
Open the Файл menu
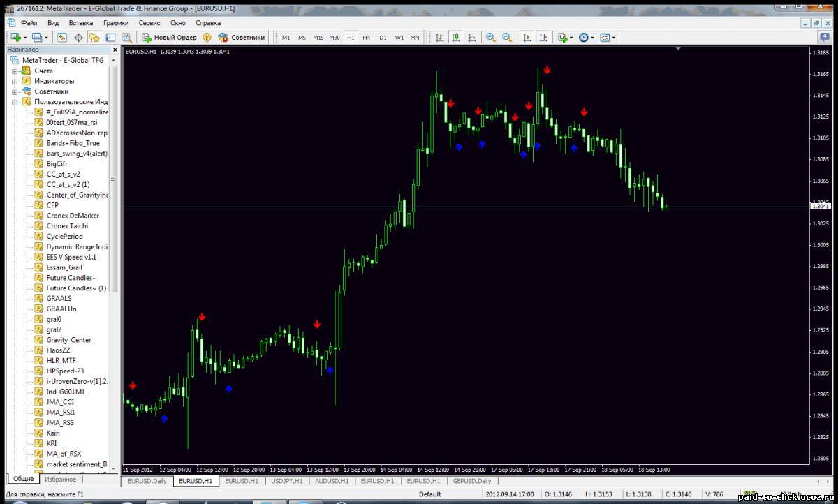[29, 22]
